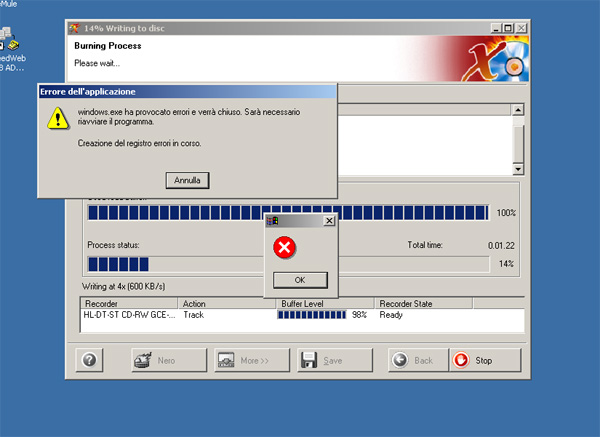Click the Save button with floppy icon
The height and width of the screenshot is (437, 600).
(x=335, y=360)
